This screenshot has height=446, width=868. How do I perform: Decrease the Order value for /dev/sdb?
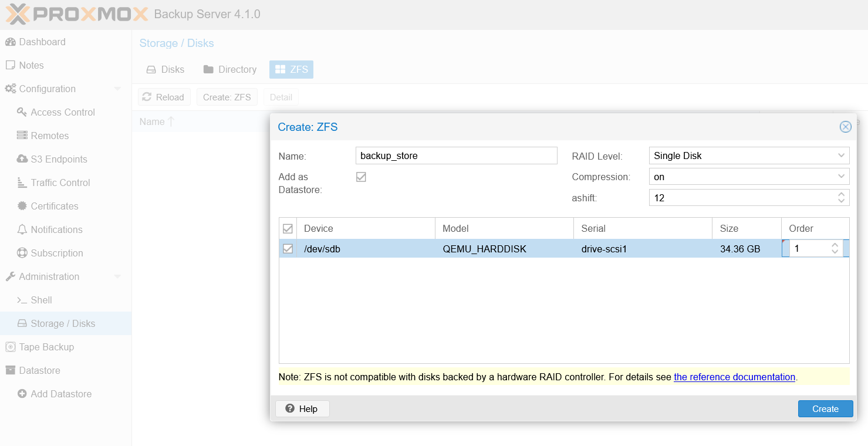pyautogui.click(x=835, y=252)
